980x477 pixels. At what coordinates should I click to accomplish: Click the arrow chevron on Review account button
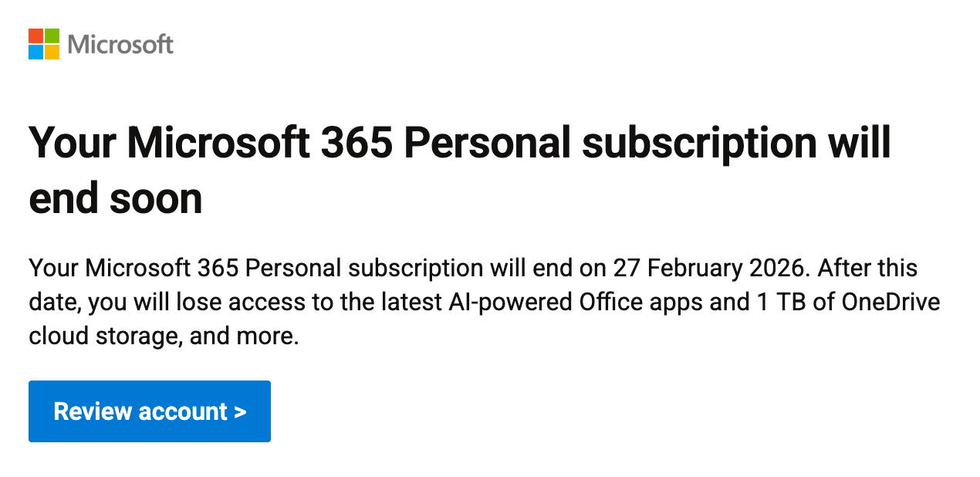tap(240, 411)
